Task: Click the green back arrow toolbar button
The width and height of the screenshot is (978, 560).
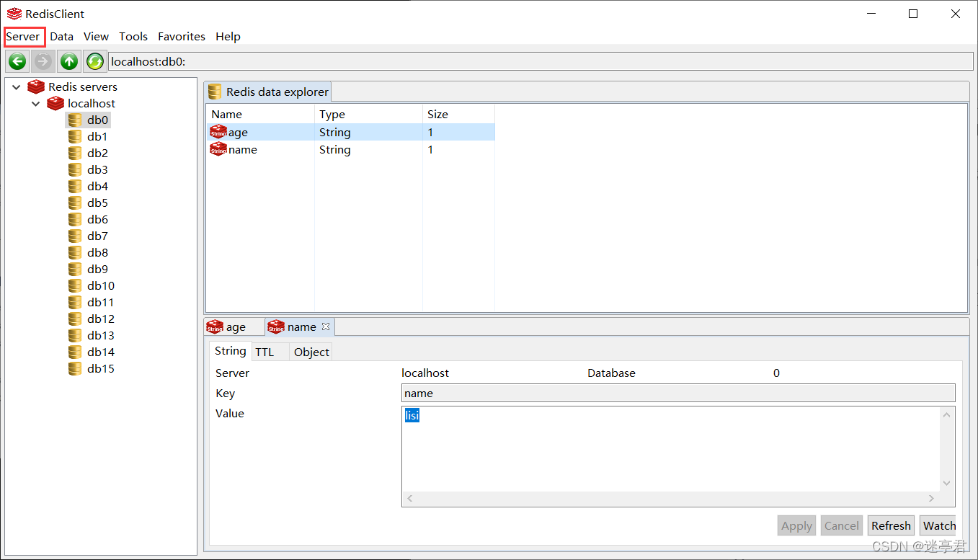Action: coord(18,61)
